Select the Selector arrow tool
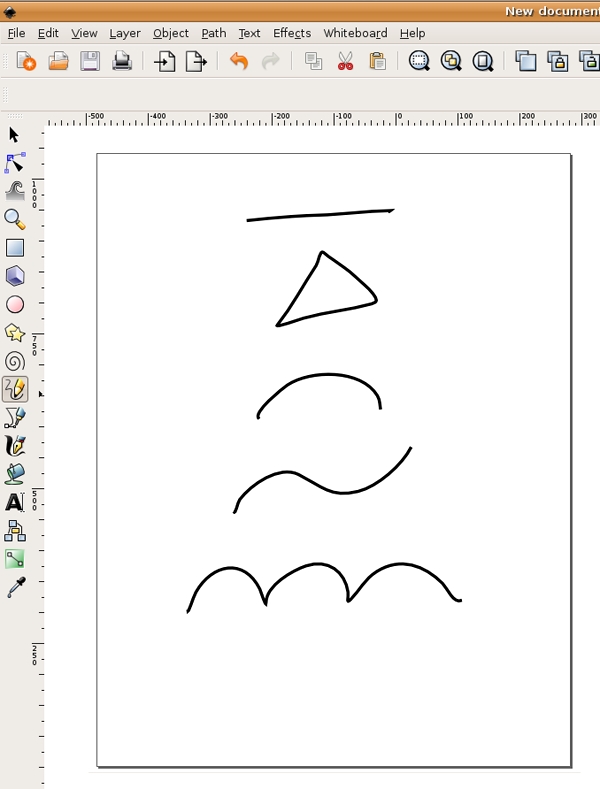This screenshot has height=789, width=600. [14, 134]
